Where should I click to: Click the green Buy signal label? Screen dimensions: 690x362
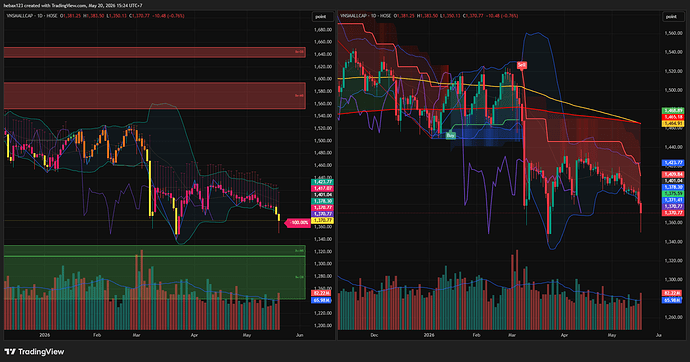tap(450, 135)
